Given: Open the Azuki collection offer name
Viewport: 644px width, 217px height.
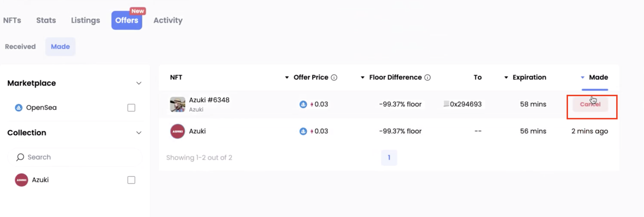Looking at the screenshot, I should click(197, 131).
